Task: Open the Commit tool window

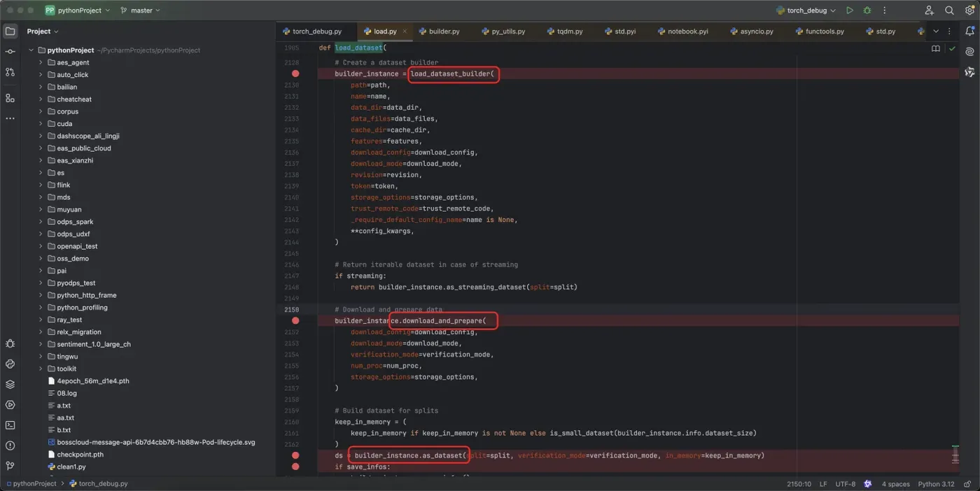Action: pyautogui.click(x=10, y=52)
